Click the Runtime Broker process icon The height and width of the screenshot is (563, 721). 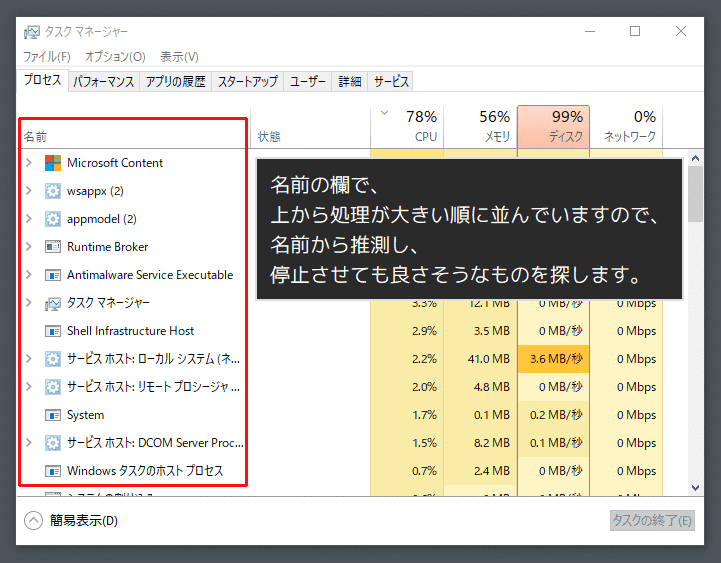pyautogui.click(x=53, y=247)
